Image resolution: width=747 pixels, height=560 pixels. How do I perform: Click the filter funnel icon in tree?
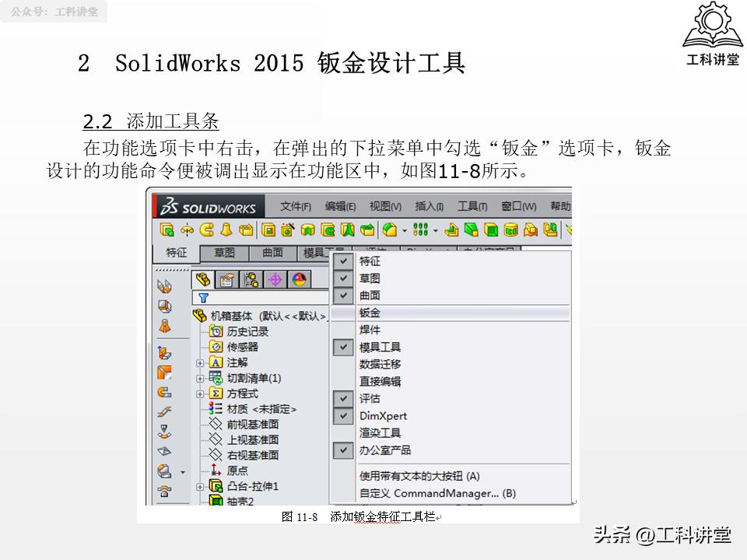coord(203,298)
